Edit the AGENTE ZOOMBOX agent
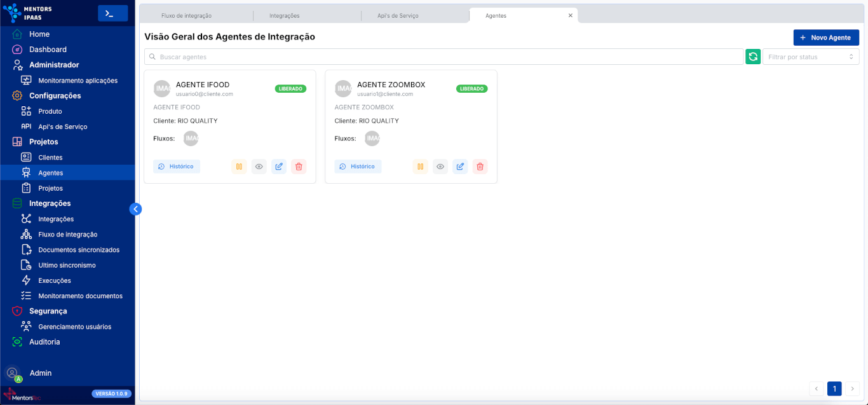 click(x=460, y=167)
